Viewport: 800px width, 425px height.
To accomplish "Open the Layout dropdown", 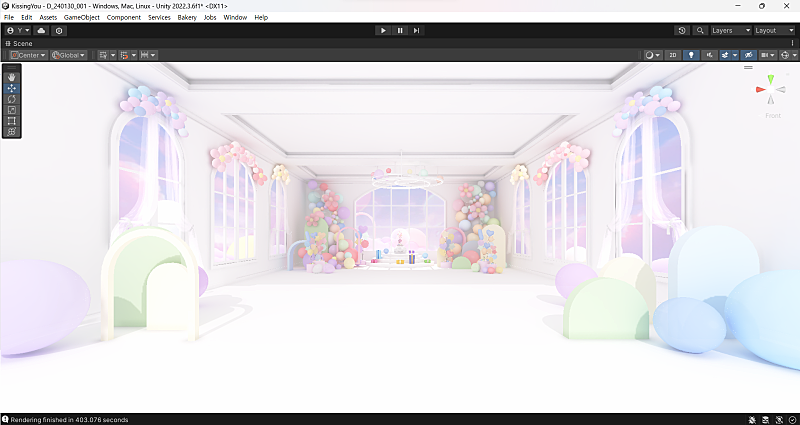I will point(773,31).
